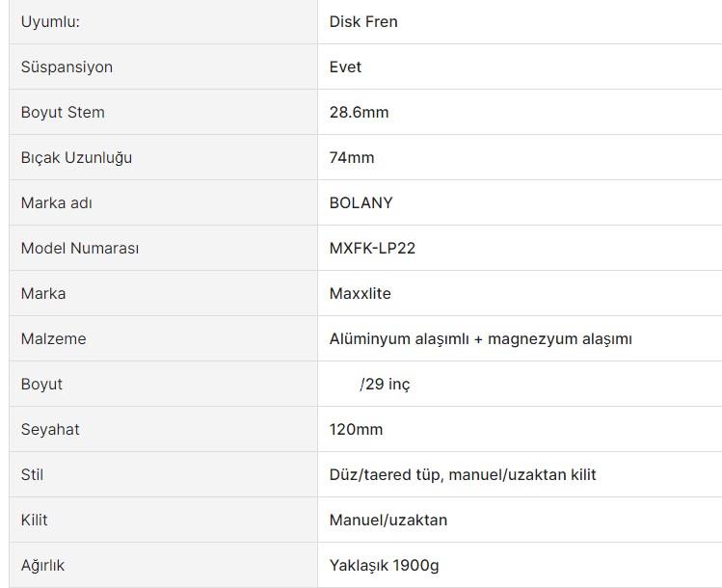Click the '/29 inç' size value
Screen dimensions: 722x588
click(x=385, y=384)
